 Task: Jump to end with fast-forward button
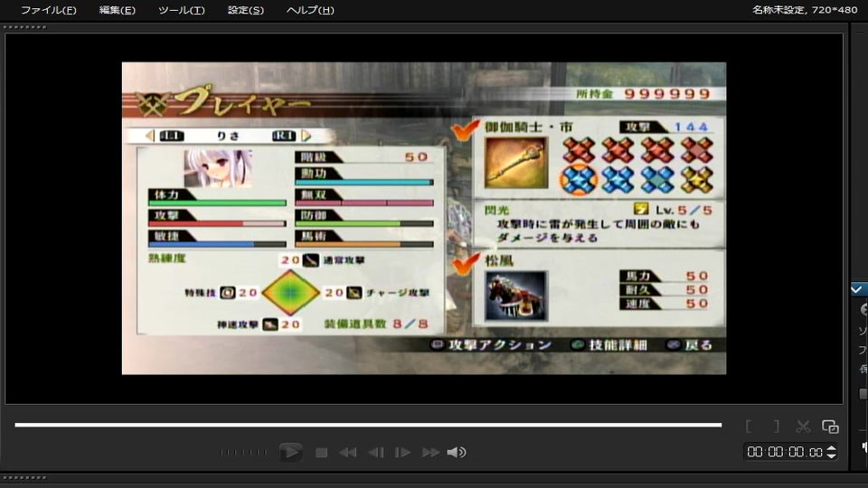430,453
